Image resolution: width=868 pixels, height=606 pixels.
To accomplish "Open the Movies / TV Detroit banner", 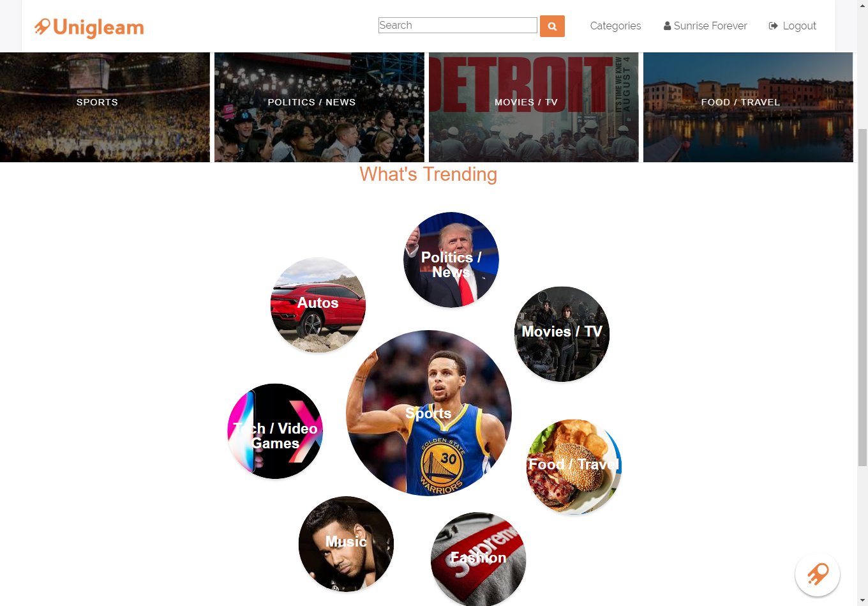I will click(x=534, y=107).
